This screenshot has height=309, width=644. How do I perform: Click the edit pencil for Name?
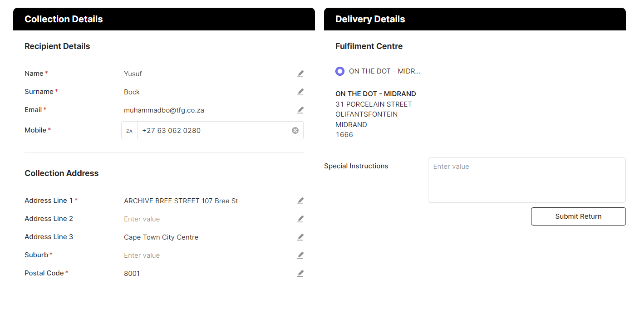click(300, 74)
